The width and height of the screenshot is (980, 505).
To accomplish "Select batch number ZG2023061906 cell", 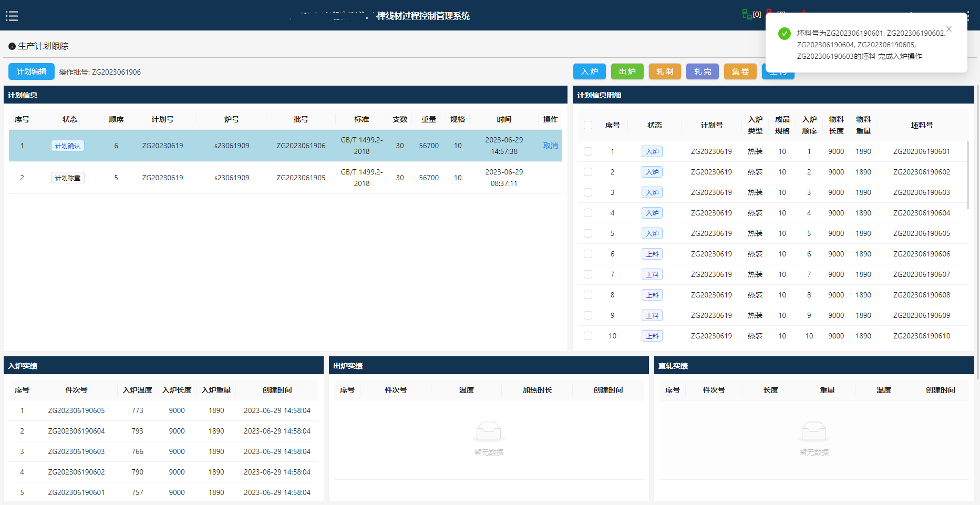I will pyautogui.click(x=301, y=146).
